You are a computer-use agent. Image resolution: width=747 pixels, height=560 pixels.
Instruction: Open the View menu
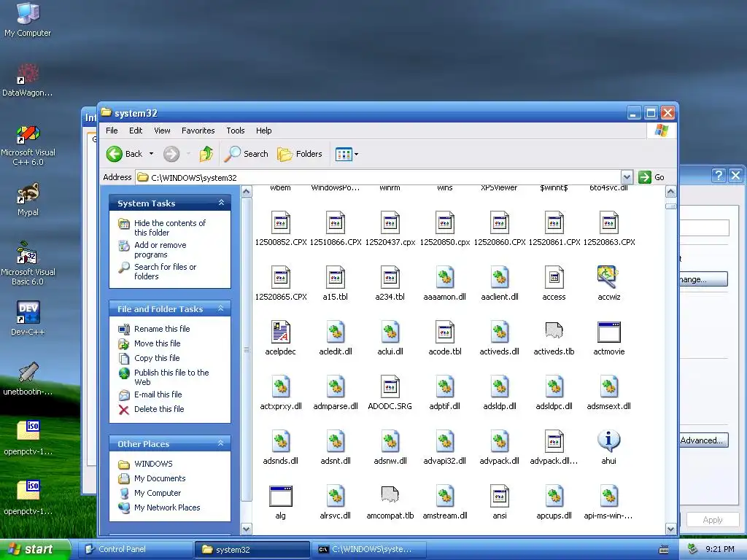tap(162, 131)
